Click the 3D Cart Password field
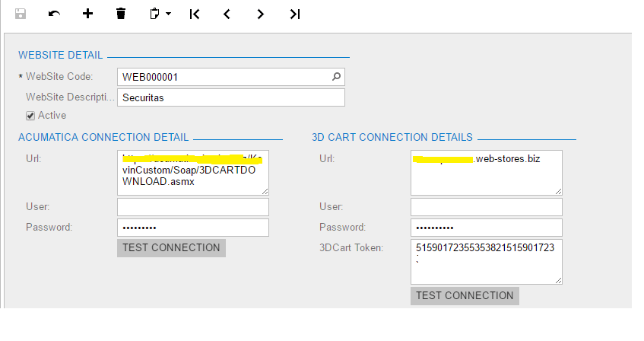This screenshot has height=341, width=644. click(x=487, y=228)
